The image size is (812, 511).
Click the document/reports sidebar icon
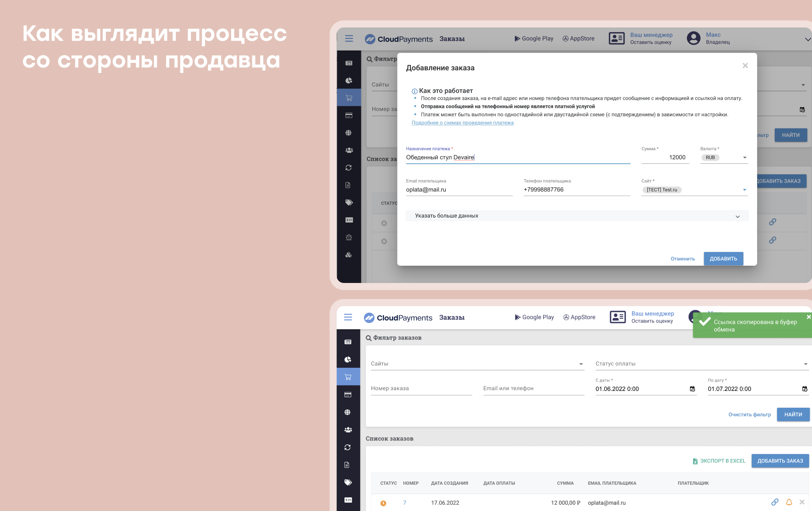click(x=347, y=185)
